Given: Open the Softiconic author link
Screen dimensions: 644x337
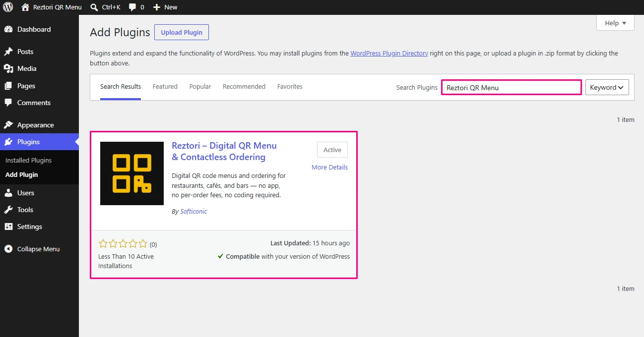Looking at the screenshot, I should tap(193, 211).
